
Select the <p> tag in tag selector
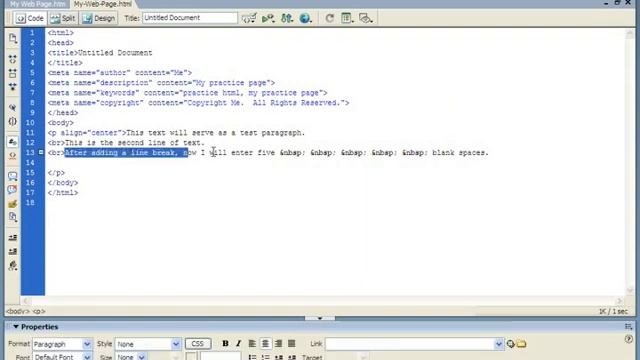pyautogui.click(x=39, y=311)
